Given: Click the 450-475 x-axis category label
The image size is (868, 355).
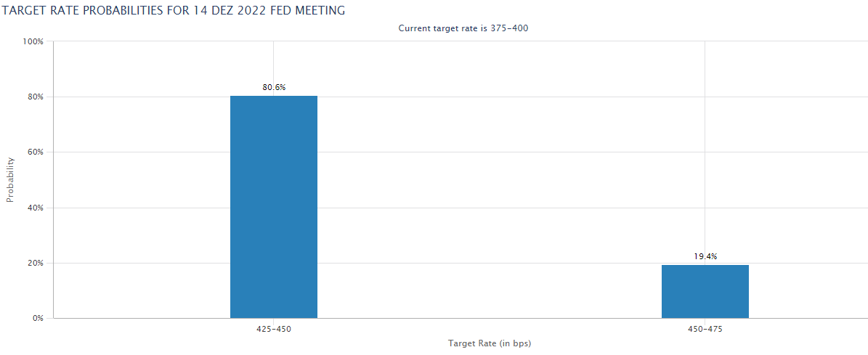Looking at the screenshot, I should point(705,329).
